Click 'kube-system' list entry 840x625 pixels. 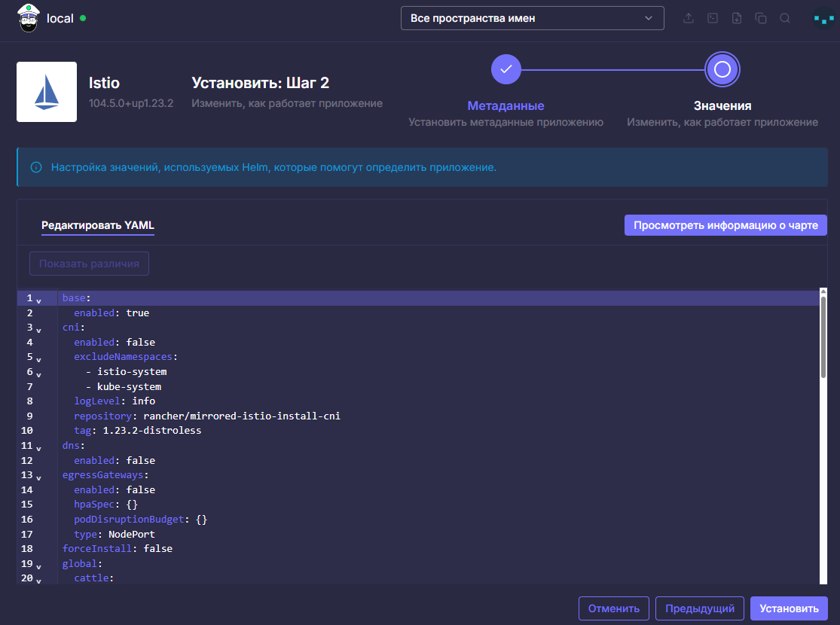click(x=129, y=387)
